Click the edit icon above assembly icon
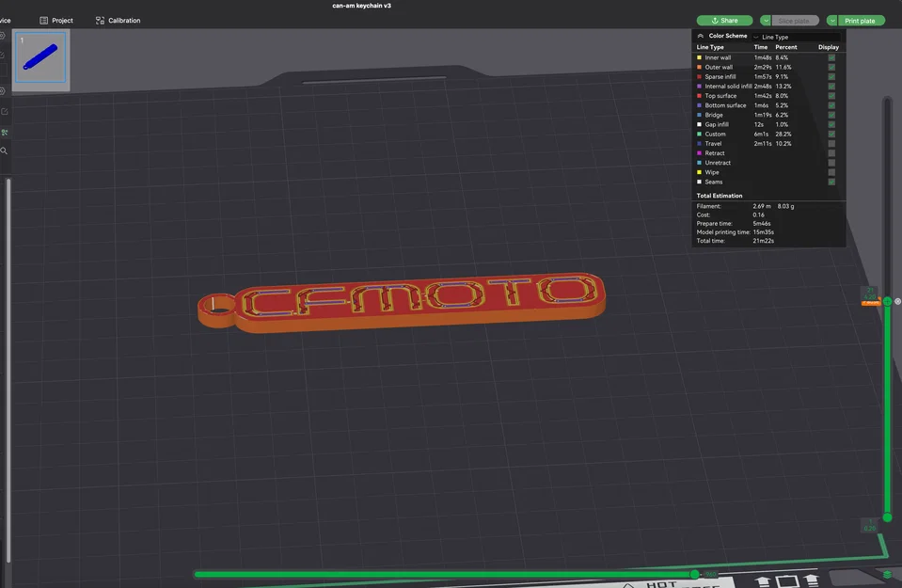This screenshot has height=588, width=902. point(4,112)
